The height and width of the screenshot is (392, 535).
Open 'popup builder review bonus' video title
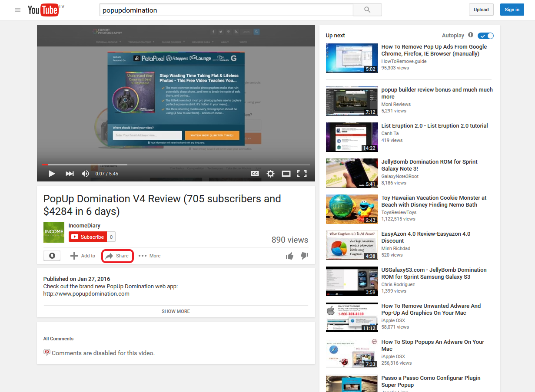tap(437, 93)
